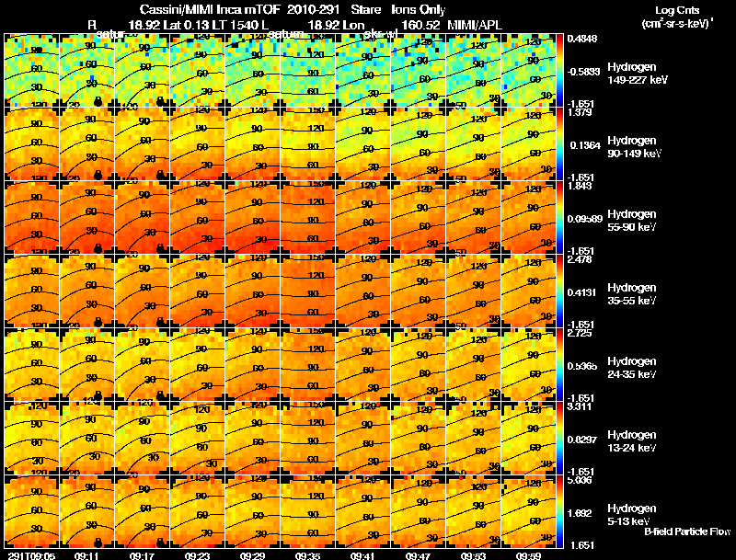
Task: Click the date label 2010-291 in header
Action: pos(313,9)
